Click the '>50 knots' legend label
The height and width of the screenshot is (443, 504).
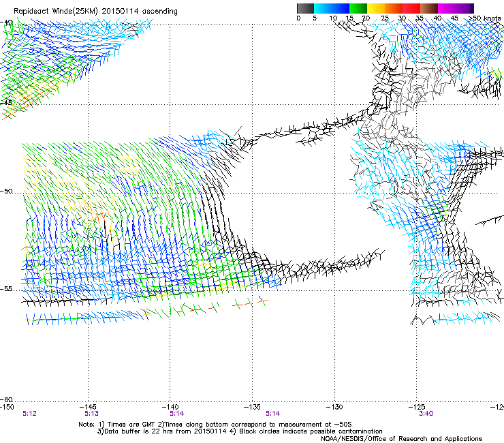[x=485, y=18]
